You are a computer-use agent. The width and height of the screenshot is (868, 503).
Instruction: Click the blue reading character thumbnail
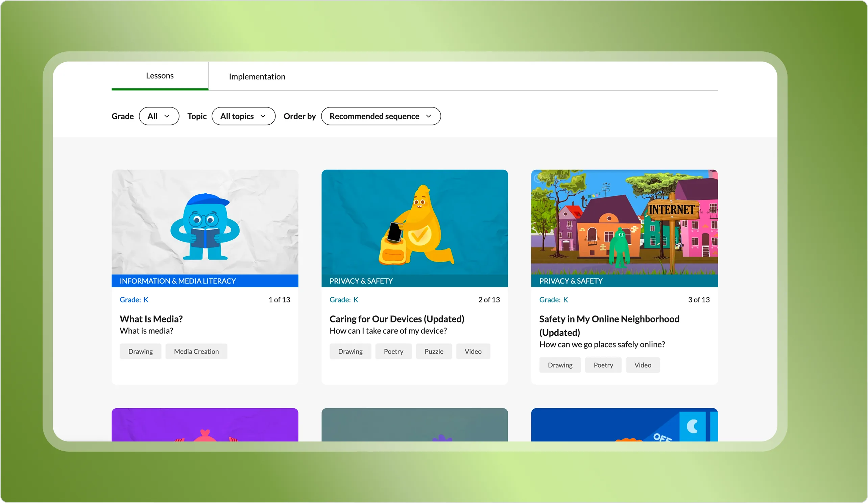click(205, 222)
